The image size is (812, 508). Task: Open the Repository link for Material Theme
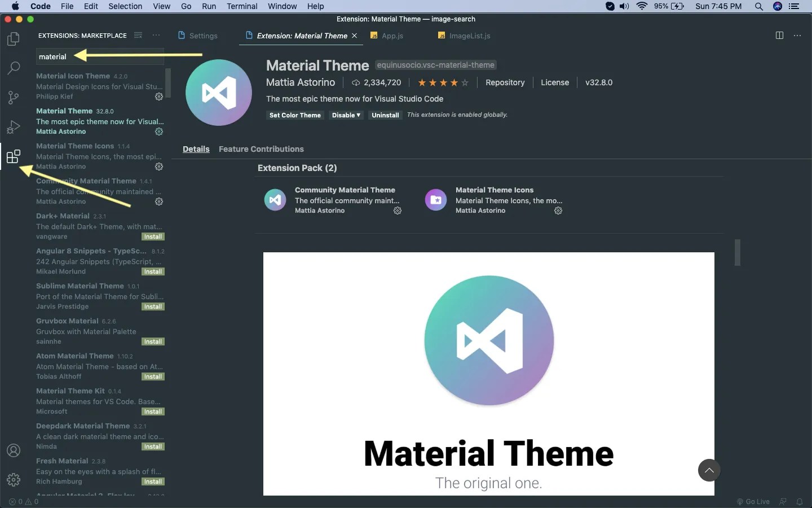[505, 82]
